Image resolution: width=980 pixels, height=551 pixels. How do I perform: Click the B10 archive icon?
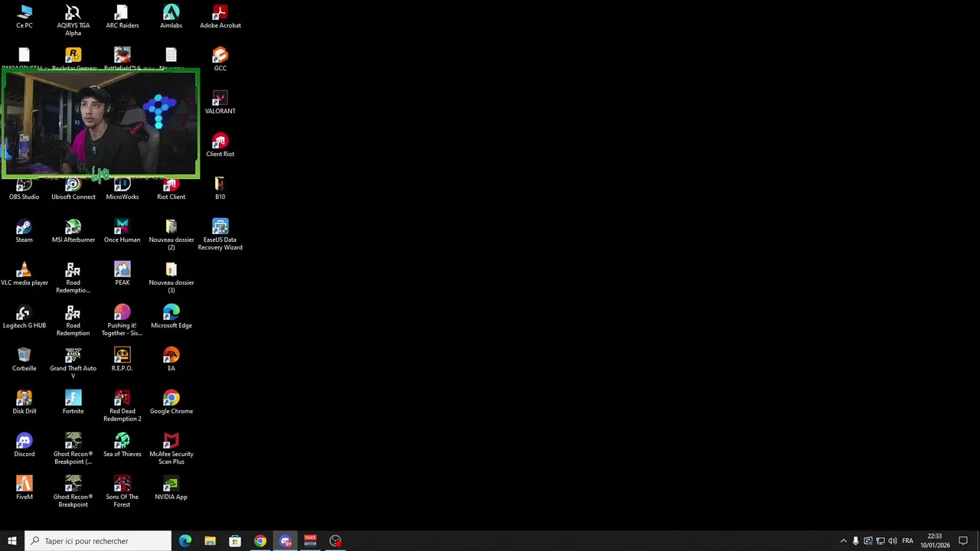click(x=220, y=188)
